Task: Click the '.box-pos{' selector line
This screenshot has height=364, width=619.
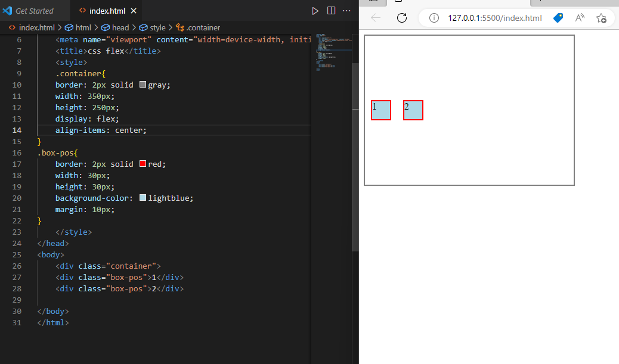Action: coord(58,153)
